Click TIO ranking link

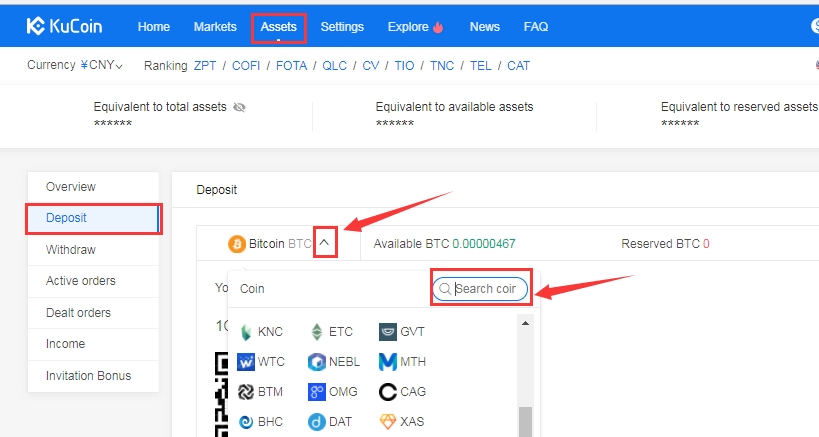[x=404, y=66]
